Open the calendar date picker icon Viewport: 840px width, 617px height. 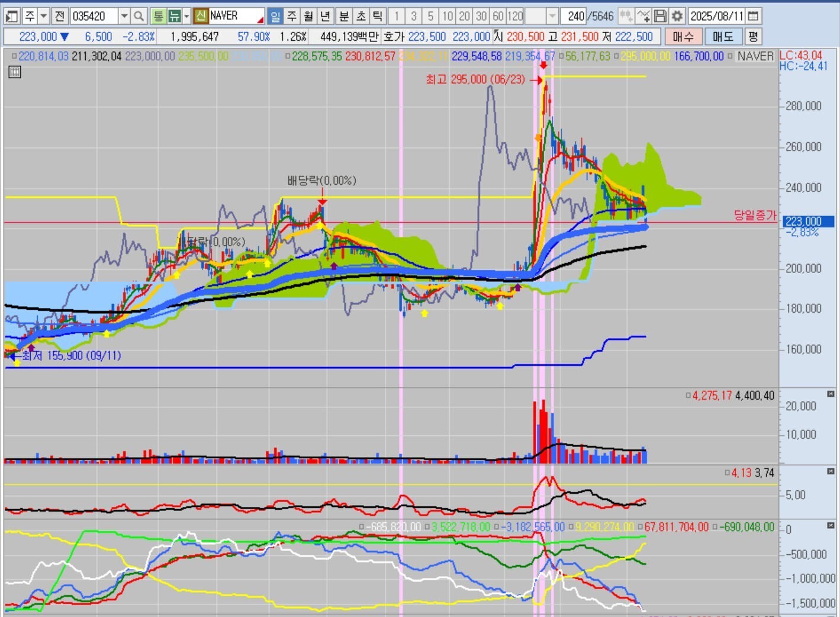(x=753, y=16)
